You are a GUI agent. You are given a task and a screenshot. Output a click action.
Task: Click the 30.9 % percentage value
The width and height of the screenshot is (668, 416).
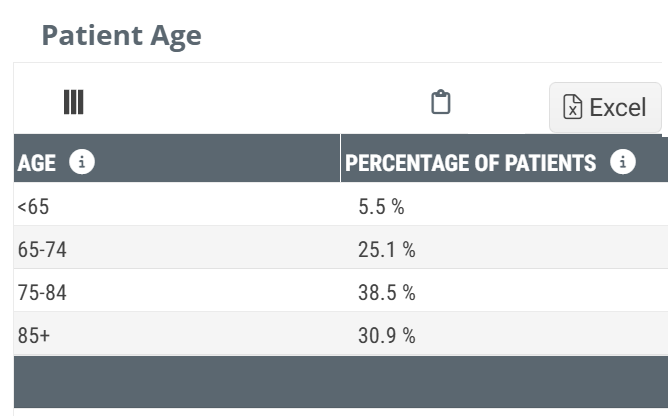coord(386,336)
